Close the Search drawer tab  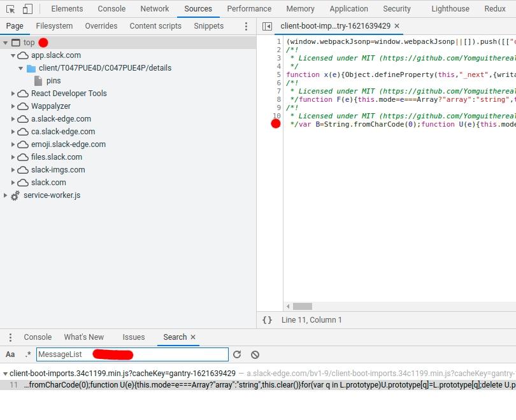(x=193, y=337)
